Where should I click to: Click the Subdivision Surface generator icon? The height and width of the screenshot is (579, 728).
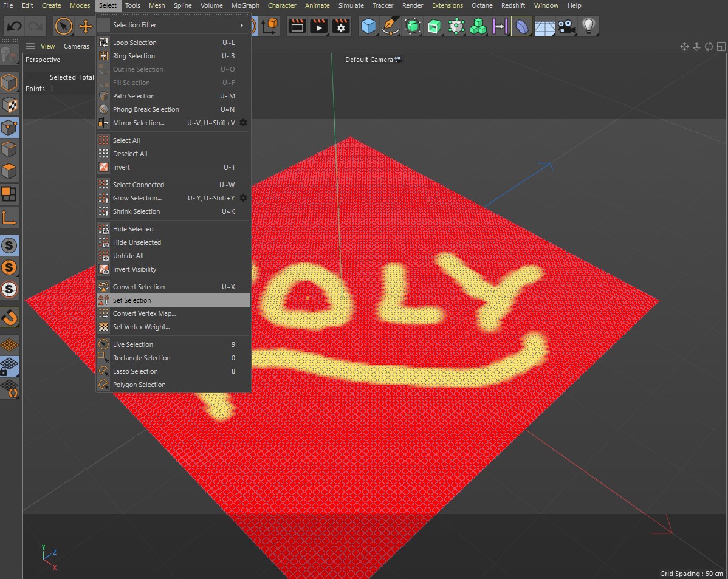(412, 26)
